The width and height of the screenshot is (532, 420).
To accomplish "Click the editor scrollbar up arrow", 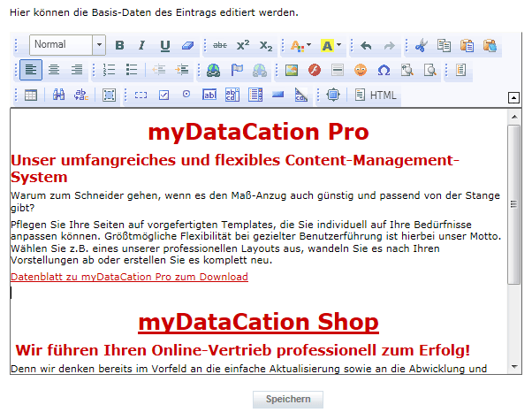I will (x=514, y=117).
